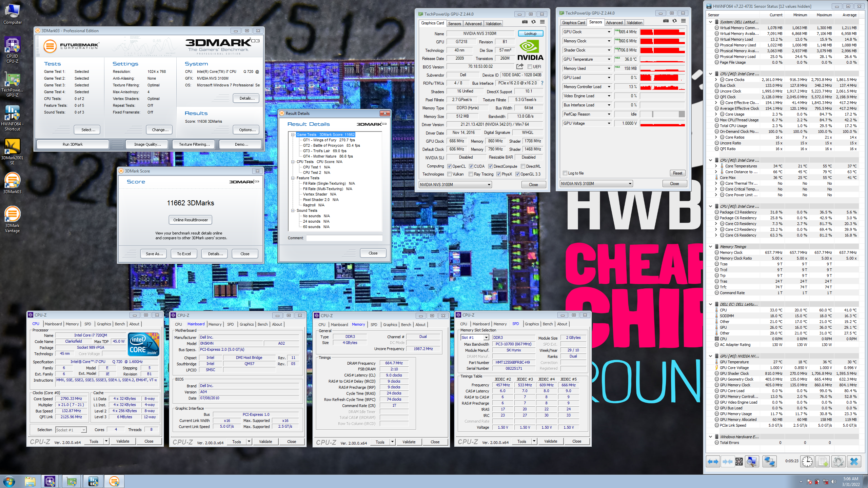This screenshot has width=868, height=488.
Task: Click Lookup button in GPU-Z
Action: click(530, 34)
